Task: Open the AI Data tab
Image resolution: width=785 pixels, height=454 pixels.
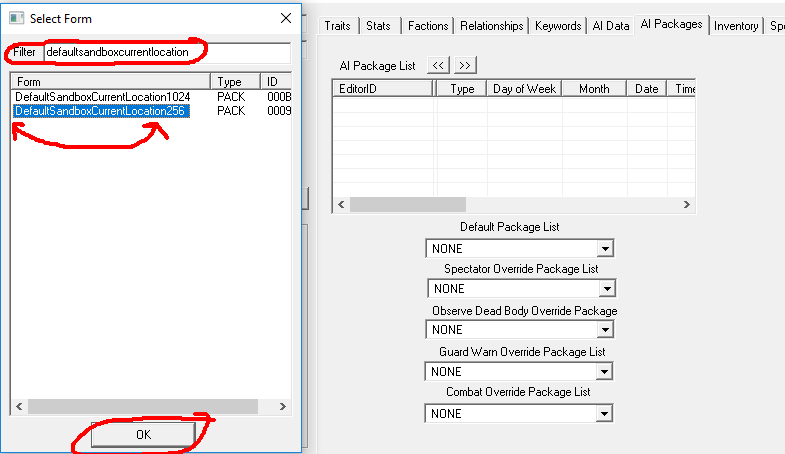Action: (611, 26)
